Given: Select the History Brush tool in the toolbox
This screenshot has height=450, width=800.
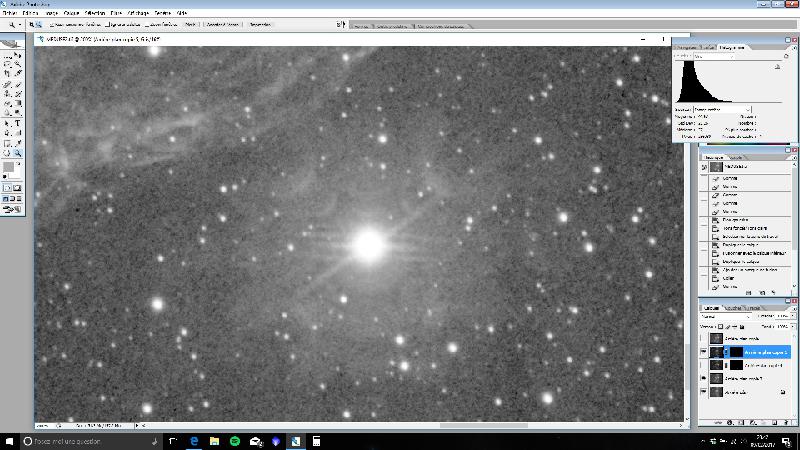Looking at the screenshot, I should click(x=18, y=94).
